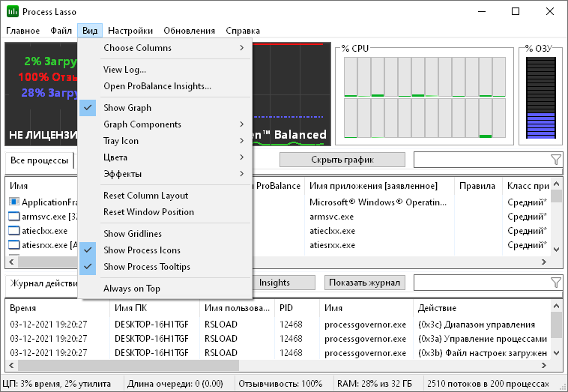
Task: Click the atiesrxx.exe process icon
Action: click(x=13, y=245)
